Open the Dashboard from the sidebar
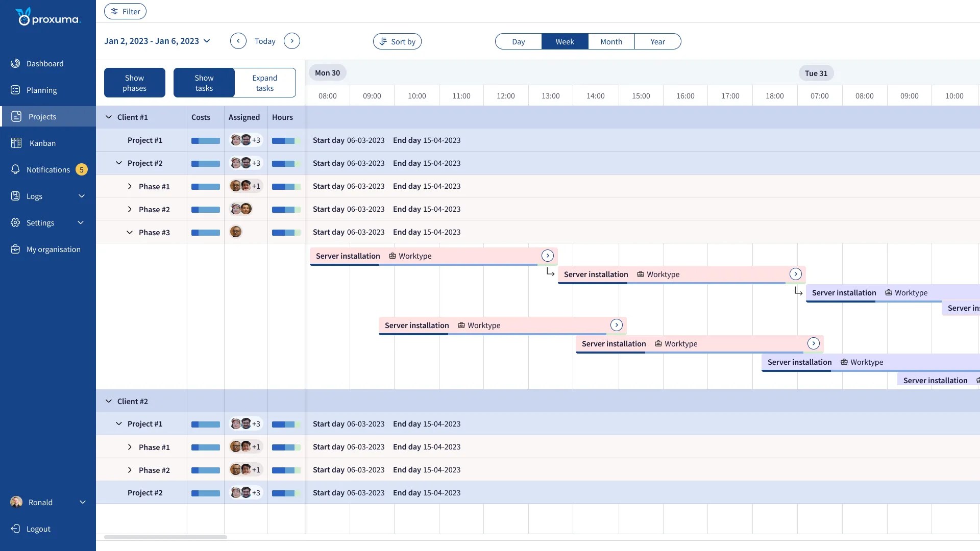 point(15,63)
